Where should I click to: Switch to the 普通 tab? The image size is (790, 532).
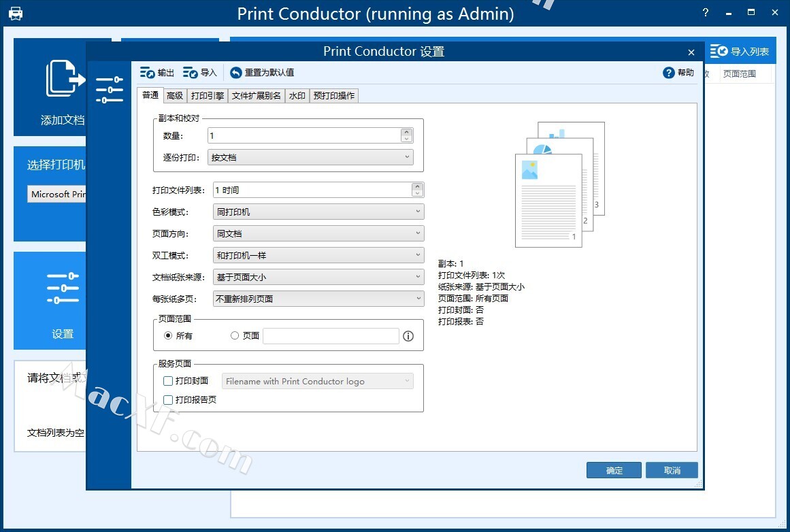(150, 95)
